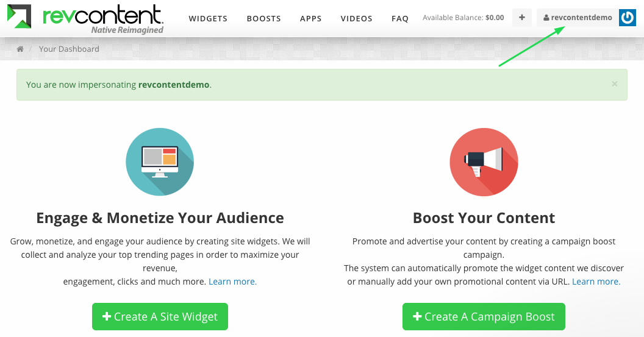Click the impersonating revcontentdemo message text
This screenshot has height=337, width=644.
coord(119,85)
